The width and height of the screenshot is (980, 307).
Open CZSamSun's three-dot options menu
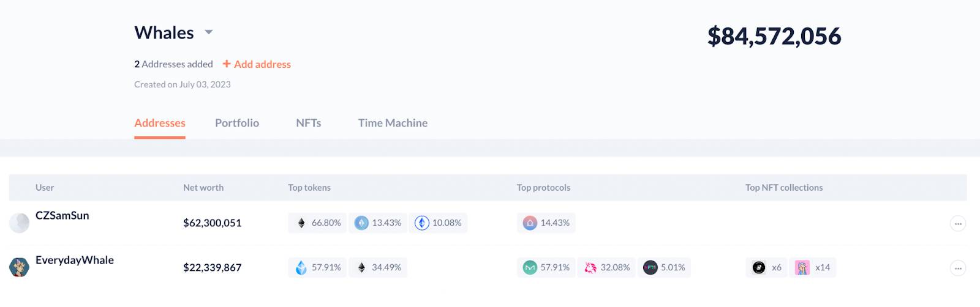point(958,224)
